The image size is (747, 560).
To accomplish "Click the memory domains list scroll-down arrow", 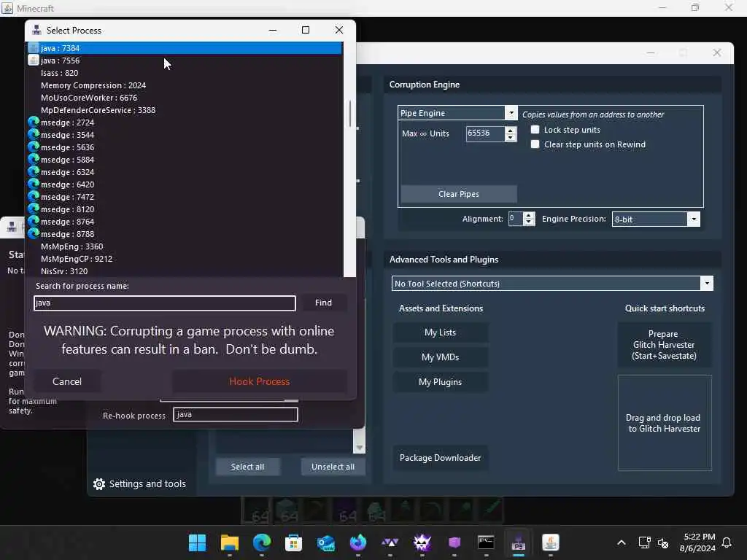I will 359,448.
